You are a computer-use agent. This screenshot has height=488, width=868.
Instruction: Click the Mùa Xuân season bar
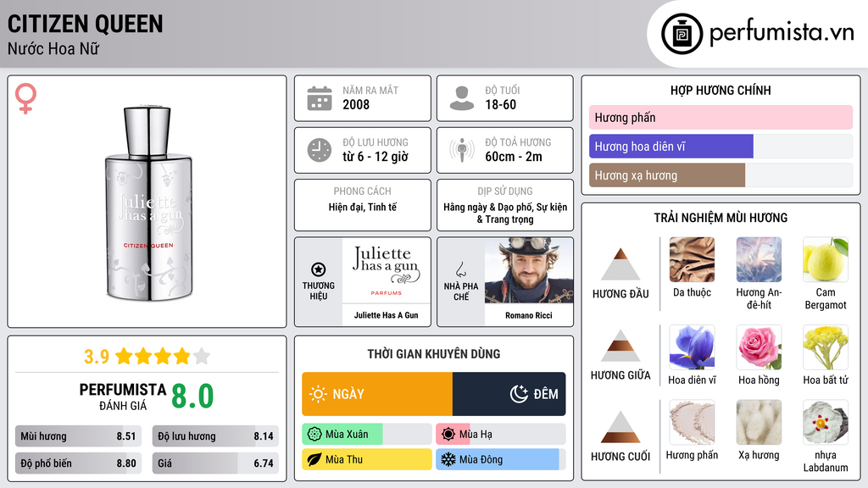366,435
